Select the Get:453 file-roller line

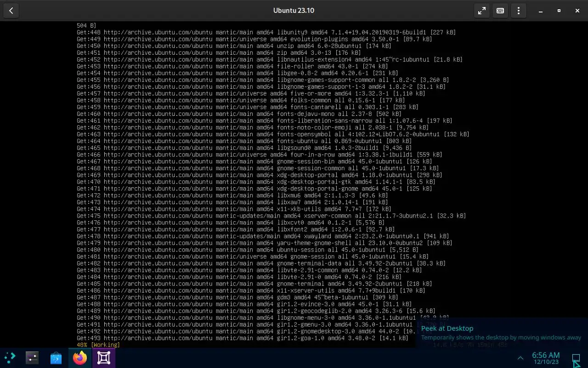pos(232,66)
